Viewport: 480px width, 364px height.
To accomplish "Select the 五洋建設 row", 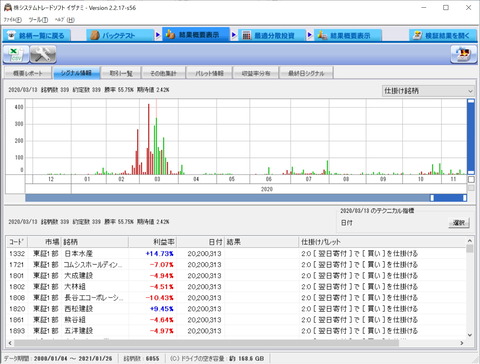I will [x=236, y=331].
